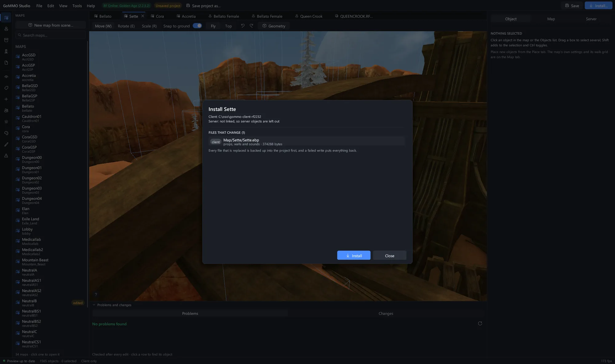Close the Sette tab
The width and height of the screenshot is (615, 364).
(x=143, y=16)
